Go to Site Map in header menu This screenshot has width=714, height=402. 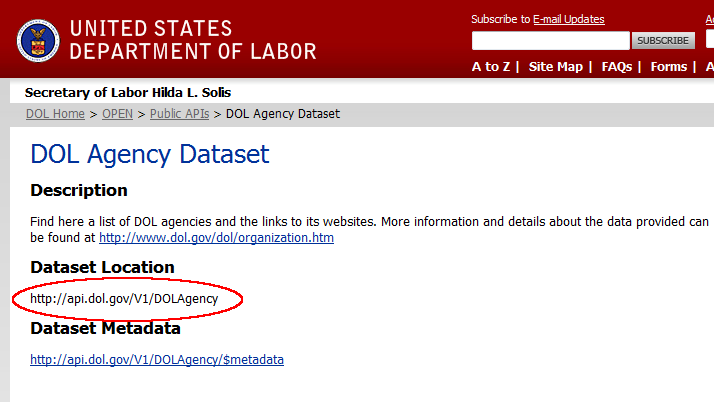555,67
